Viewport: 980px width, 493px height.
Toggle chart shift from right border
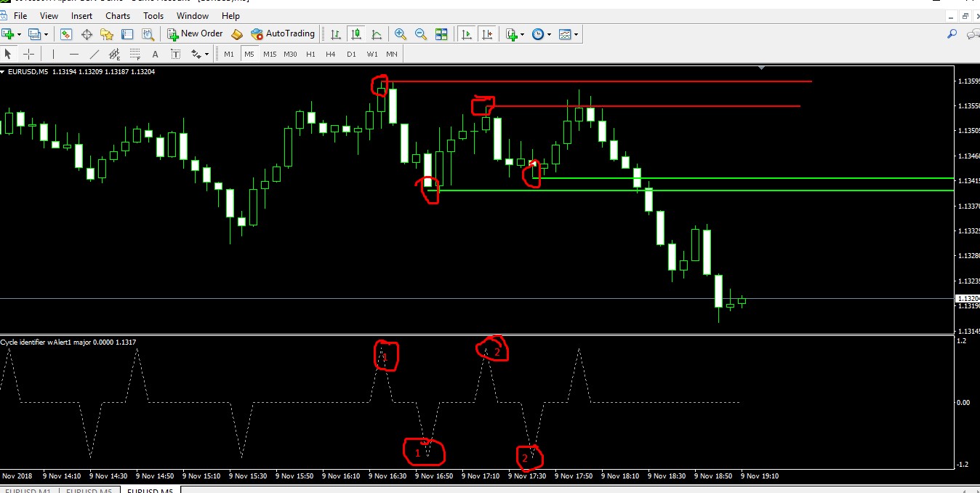coord(487,33)
